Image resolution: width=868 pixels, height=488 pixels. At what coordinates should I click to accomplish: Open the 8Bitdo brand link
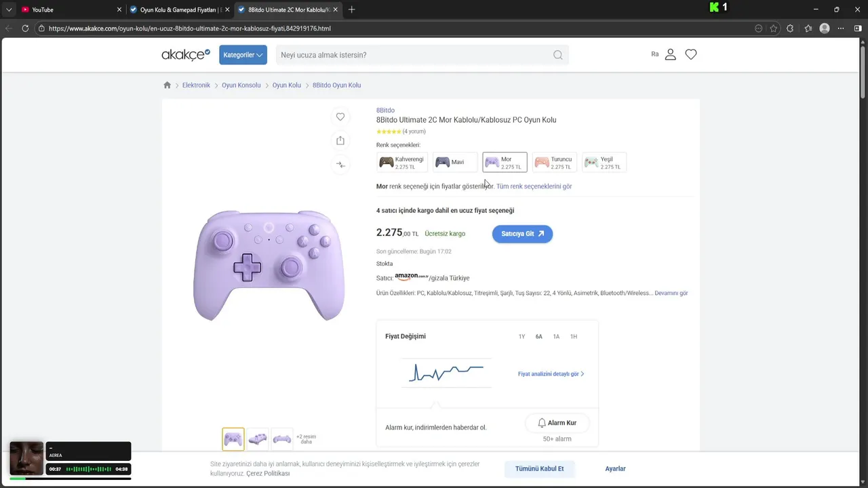click(385, 110)
